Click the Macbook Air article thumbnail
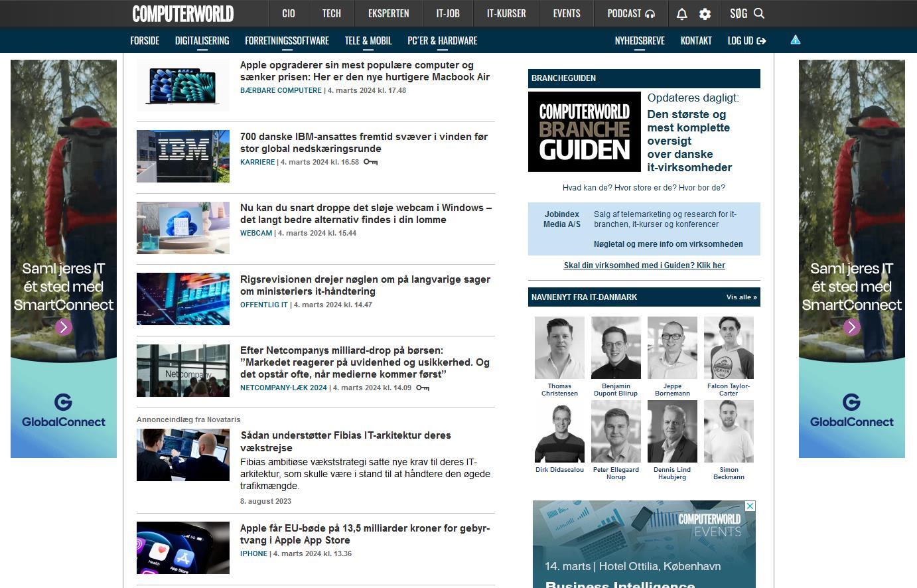Image resolution: width=917 pixels, height=588 pixels. coord(183,85)
